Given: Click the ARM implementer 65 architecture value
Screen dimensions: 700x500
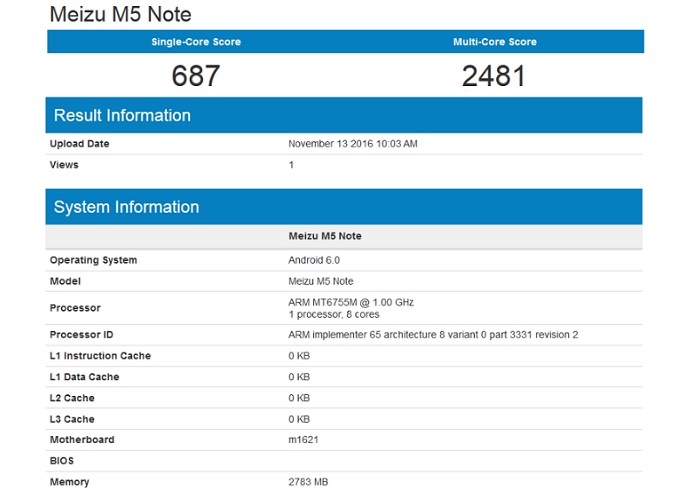Looking at the screenshot, I should (433, 335).
